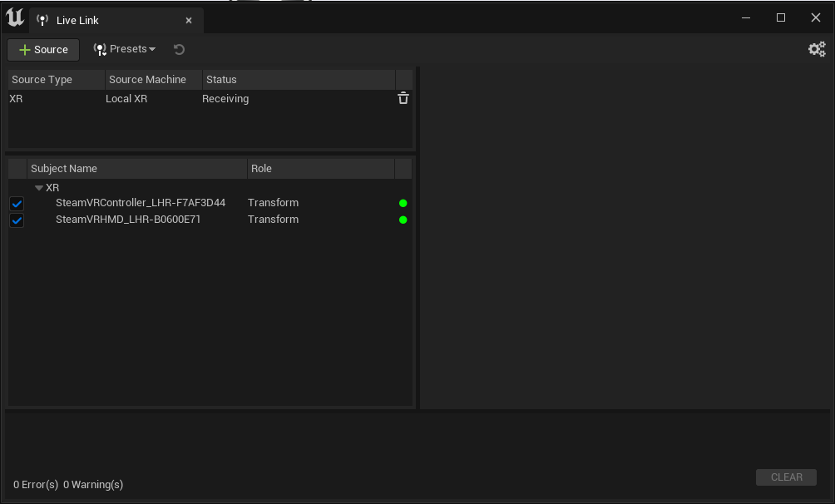Select SteamVRController_LHR-F7AF3D44 subject
This screenshot has height=504, width=835.
(x=140, y=203)
